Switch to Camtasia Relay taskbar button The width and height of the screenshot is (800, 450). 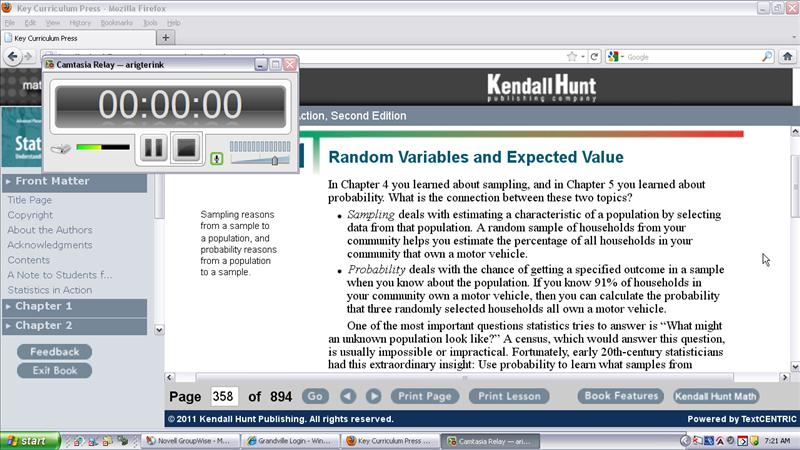(490, 441)
